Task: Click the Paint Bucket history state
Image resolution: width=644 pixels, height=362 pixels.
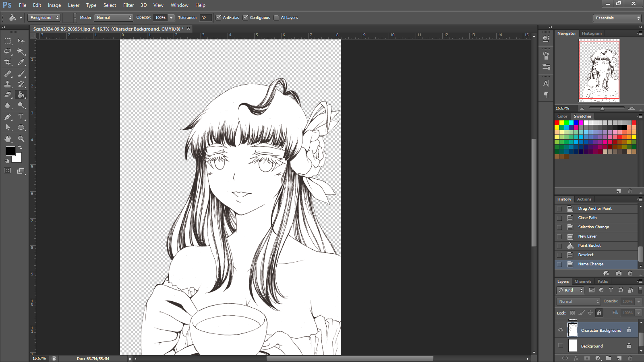Action: [x=589, y=246]
